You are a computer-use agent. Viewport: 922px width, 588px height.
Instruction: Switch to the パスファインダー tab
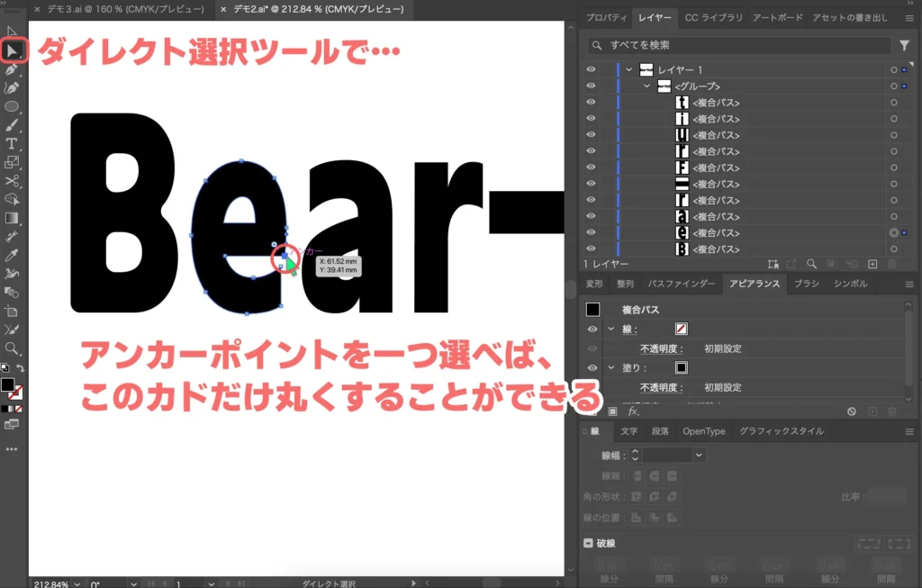681,285
